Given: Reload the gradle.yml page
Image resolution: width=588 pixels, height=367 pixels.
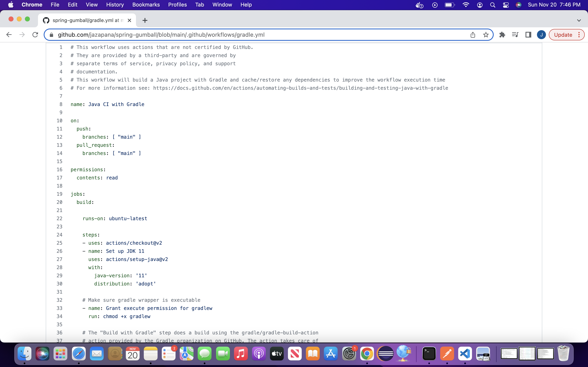Looking at the screenshot, I should tap(35, 34).
